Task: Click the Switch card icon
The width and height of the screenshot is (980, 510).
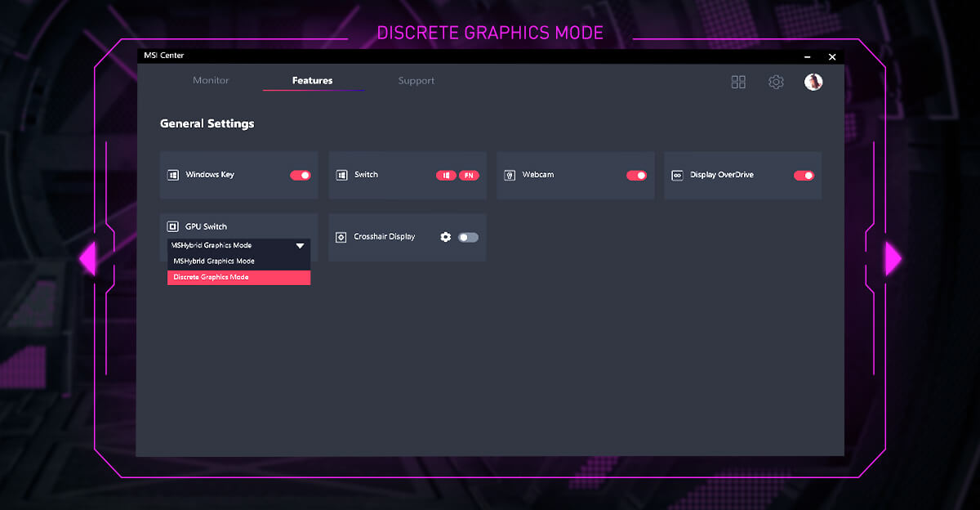Action: [x=341, y=175]
